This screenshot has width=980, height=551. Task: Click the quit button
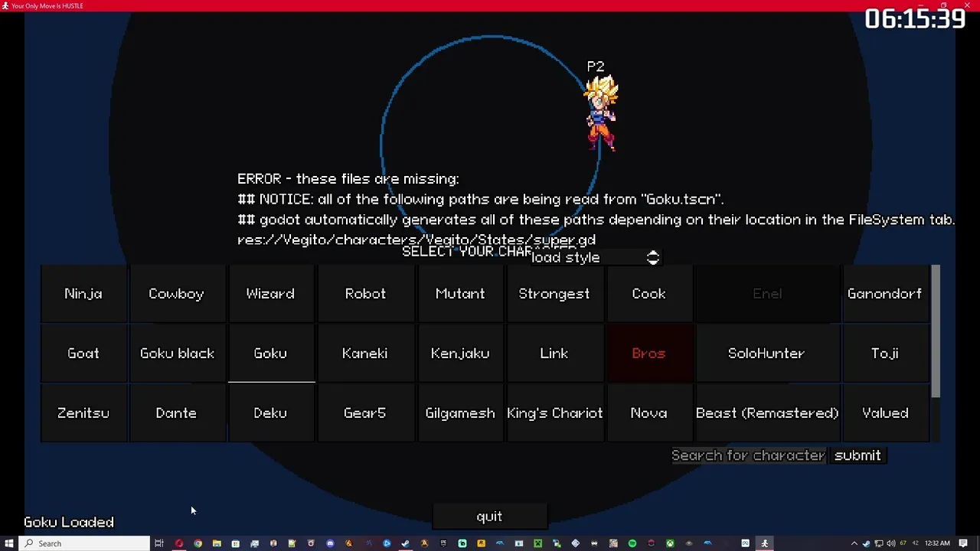[x=489, y=517]
